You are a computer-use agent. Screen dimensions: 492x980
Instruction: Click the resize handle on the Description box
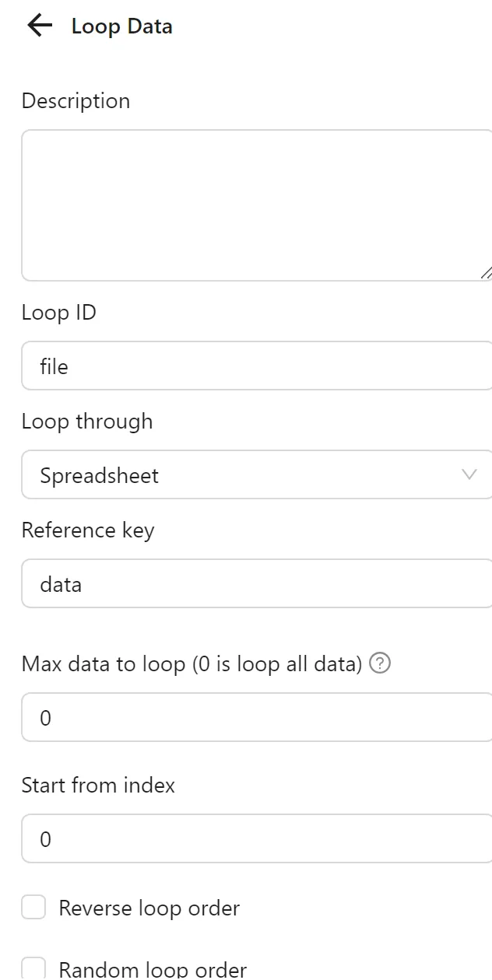point(484,272)
